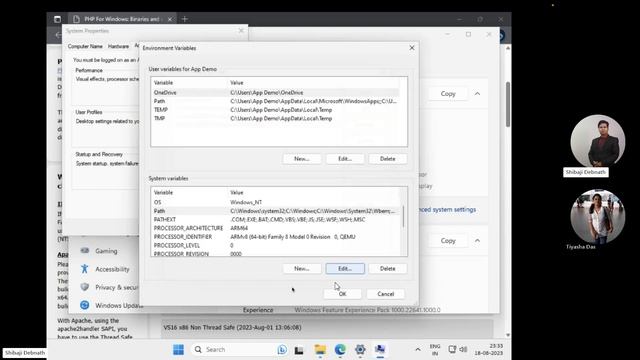
Task: Open the Advanced system settings link
Action: point(448,210)
